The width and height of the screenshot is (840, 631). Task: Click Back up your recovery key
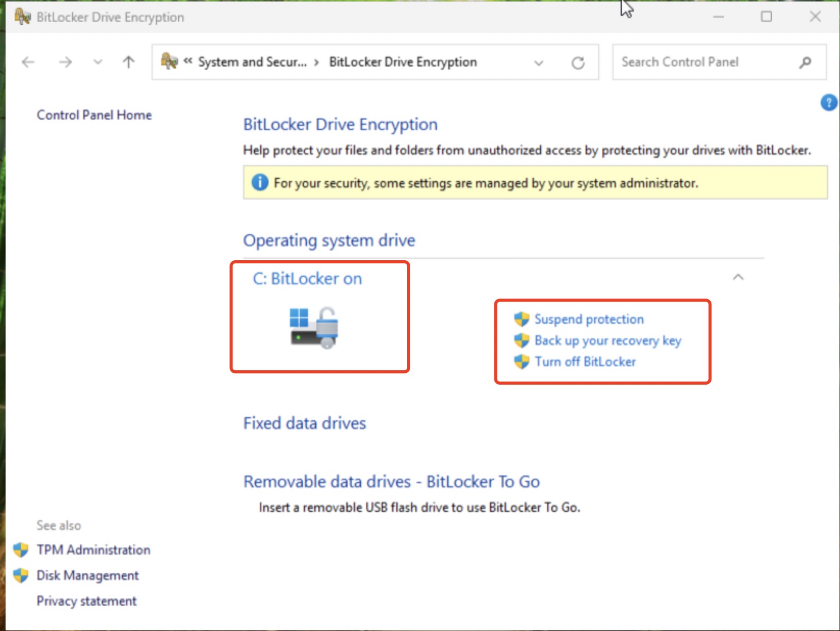point(608,340)
